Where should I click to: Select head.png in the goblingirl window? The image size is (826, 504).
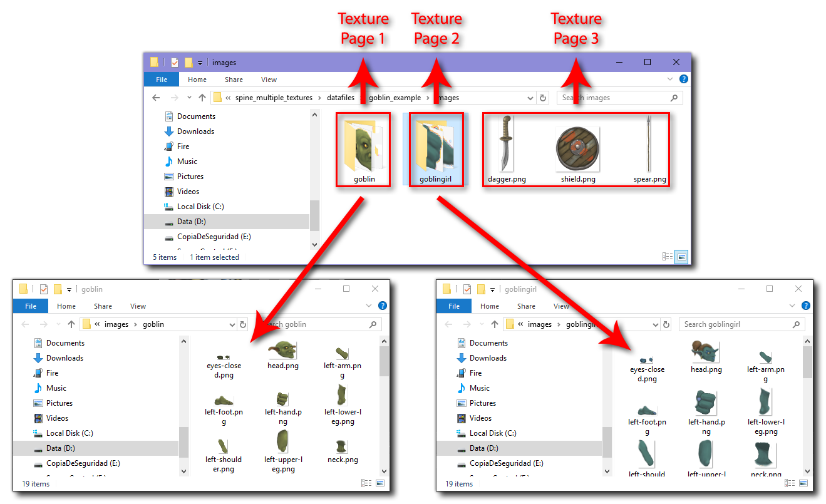point(706,358)
